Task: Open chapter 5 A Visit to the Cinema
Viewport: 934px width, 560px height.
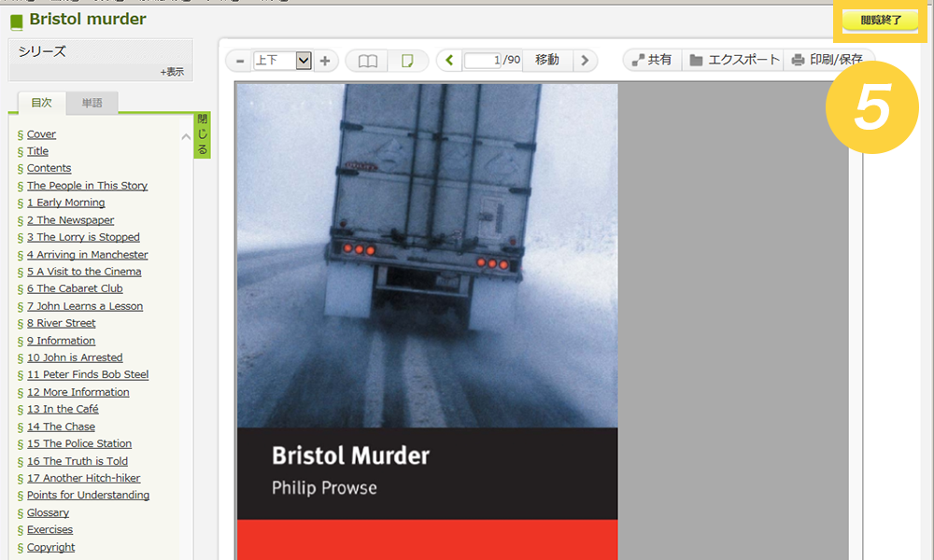Action: (84, 272)
